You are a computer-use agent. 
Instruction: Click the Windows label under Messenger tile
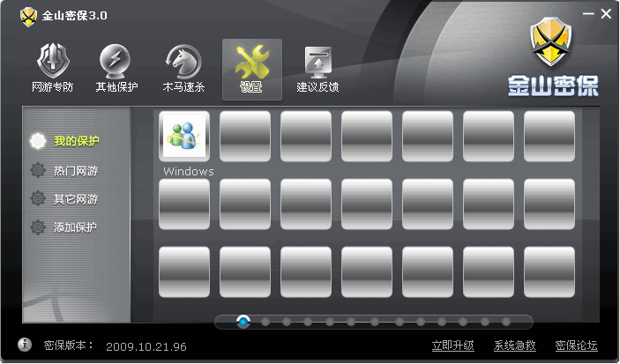click(189, 172)
